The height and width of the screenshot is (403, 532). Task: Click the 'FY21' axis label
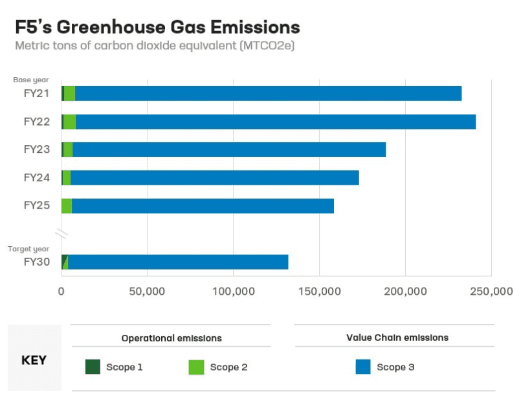[37, 93]
